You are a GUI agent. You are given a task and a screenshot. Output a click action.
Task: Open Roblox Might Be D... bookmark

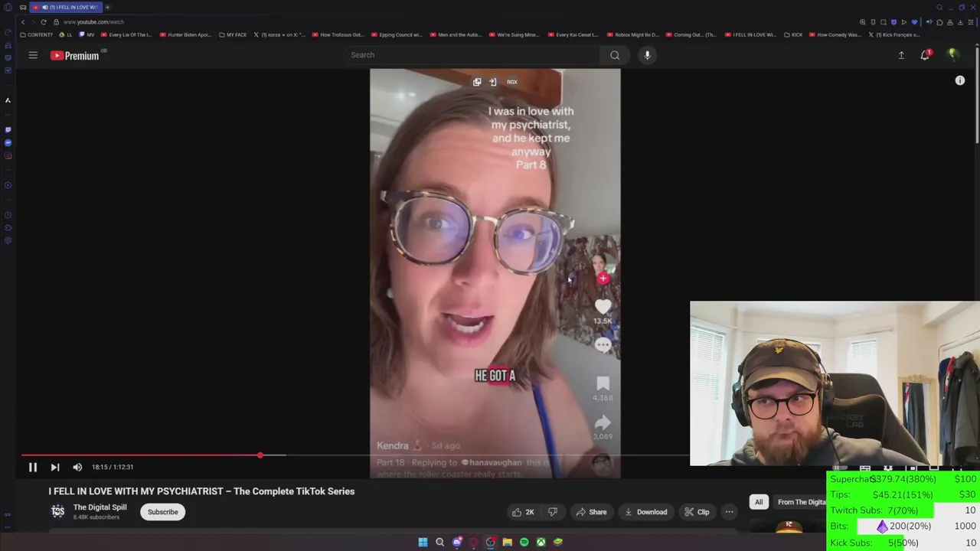[x=632, y=34]
